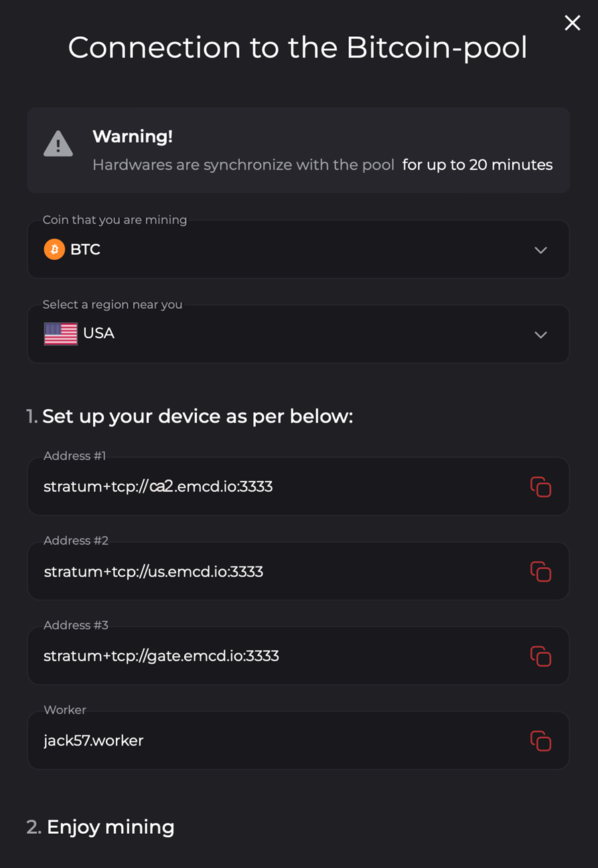Click the 'for up to 20 minutes' text
The image size is (598, 868).
[477, 165]
